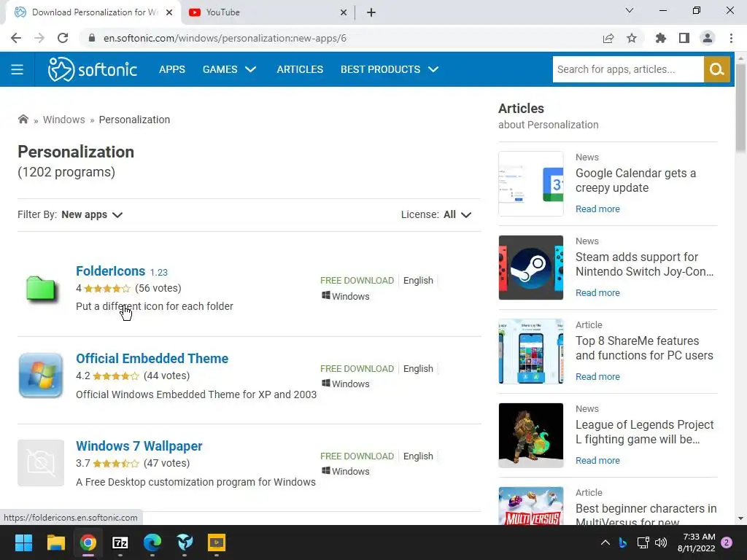Click the Bing icon in system tray
The image size is (747, 560).
[623, 542]
